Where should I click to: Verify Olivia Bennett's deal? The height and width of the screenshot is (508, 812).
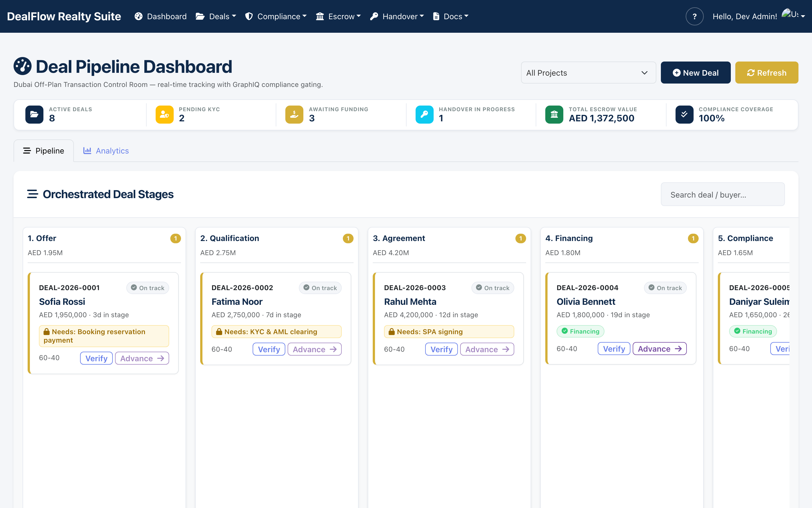[x=614, y=349]
